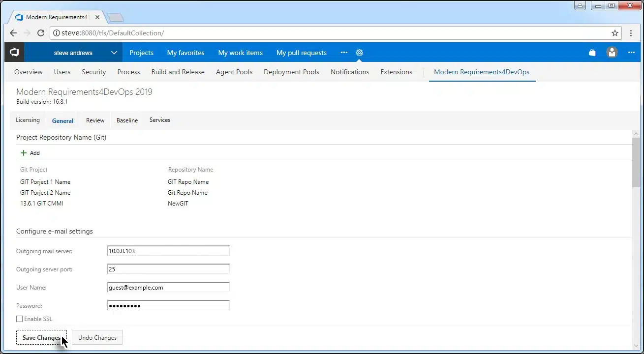Expand the steve andrews collection dropdown
The height and width of the screenshot is (354, 644).
click(x=114, y=53)
